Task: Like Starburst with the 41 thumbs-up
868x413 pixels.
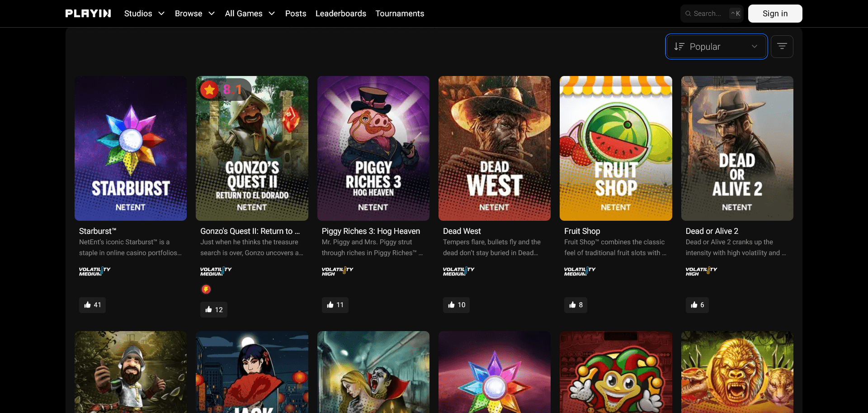Action: (x=93, y=305)
